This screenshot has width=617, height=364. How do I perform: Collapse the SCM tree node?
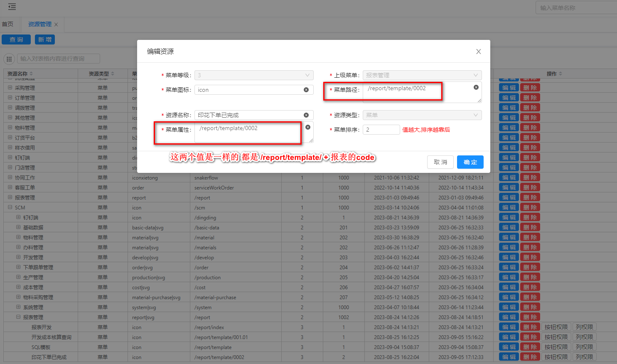point(10,207)
